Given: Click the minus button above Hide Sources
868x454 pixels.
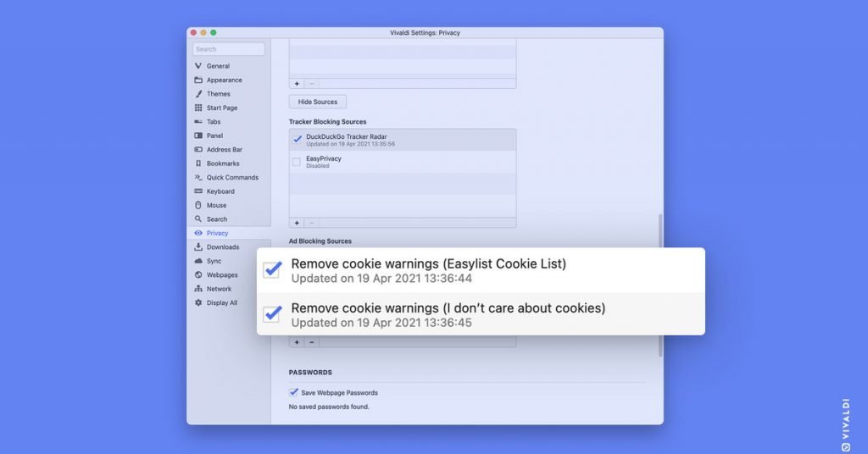Looking at the screenshot, I should [x=312, y=84].
